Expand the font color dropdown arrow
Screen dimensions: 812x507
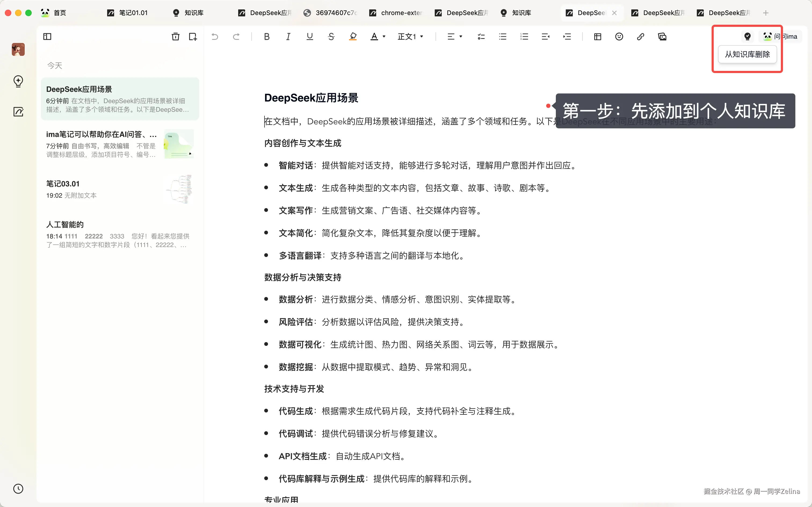(385, 37)
